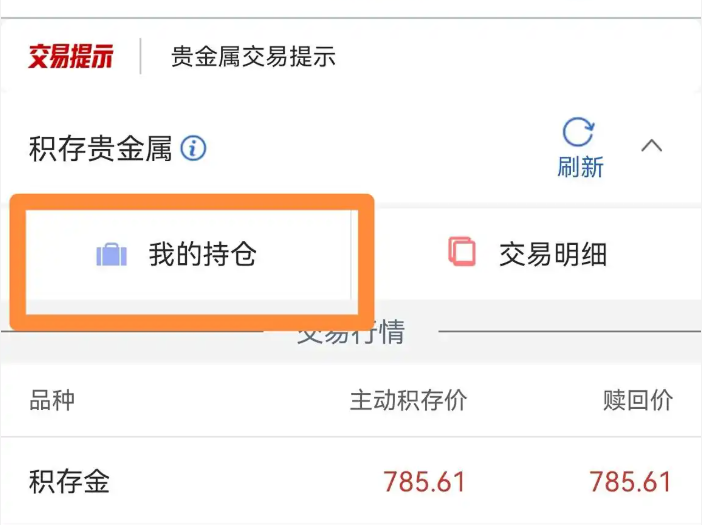Click the circular refresh arrow icon
Screen dimensions: 702x525
pyautogui.click(x=578, y=132)
